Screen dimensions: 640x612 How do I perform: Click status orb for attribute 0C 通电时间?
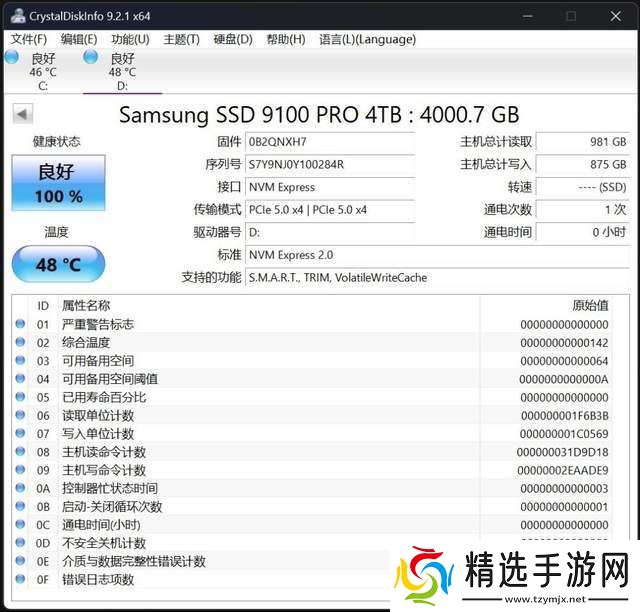pyautogui.click(x=20, y=524)
